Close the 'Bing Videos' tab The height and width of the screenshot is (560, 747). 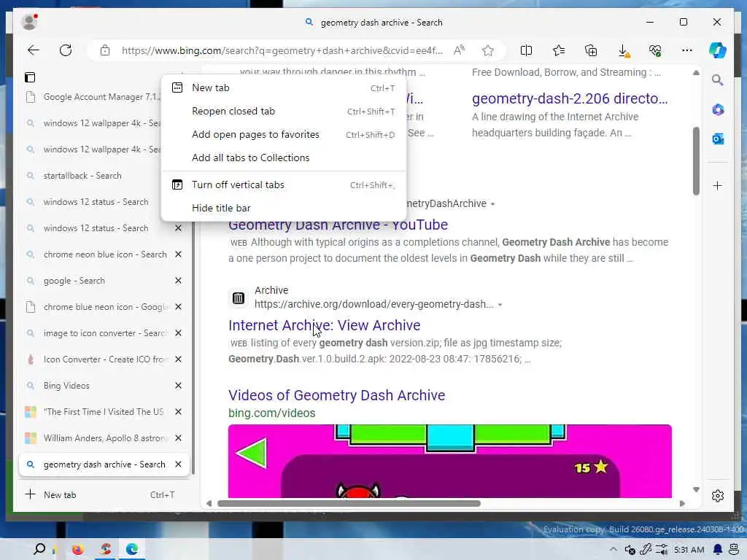pos(178,385)
